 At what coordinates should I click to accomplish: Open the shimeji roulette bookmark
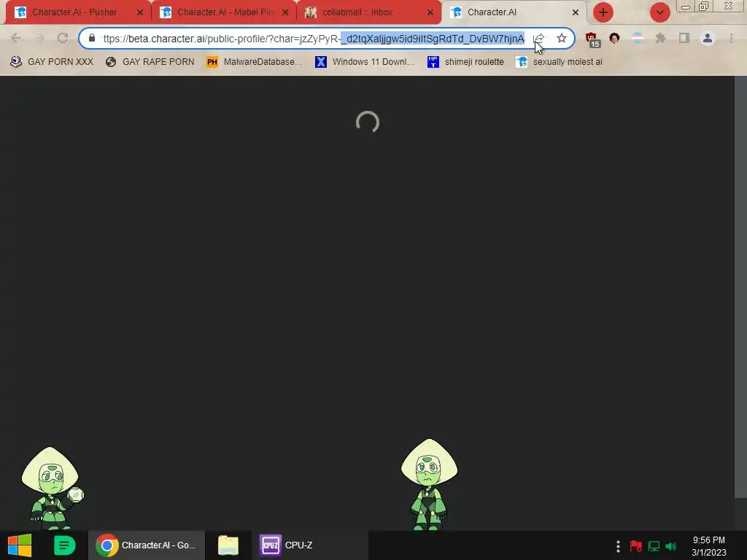click(466, 62)
